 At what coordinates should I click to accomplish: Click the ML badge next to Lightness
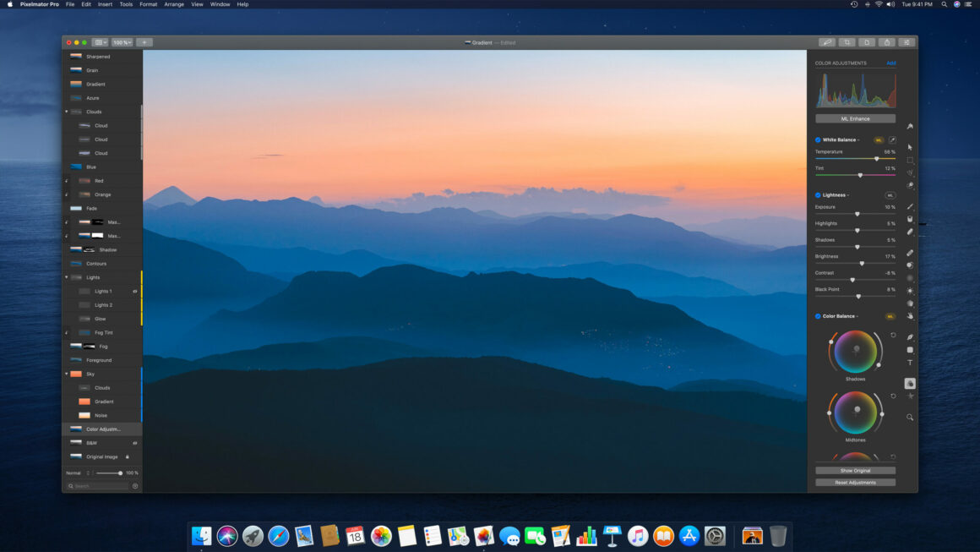(890, 194)
